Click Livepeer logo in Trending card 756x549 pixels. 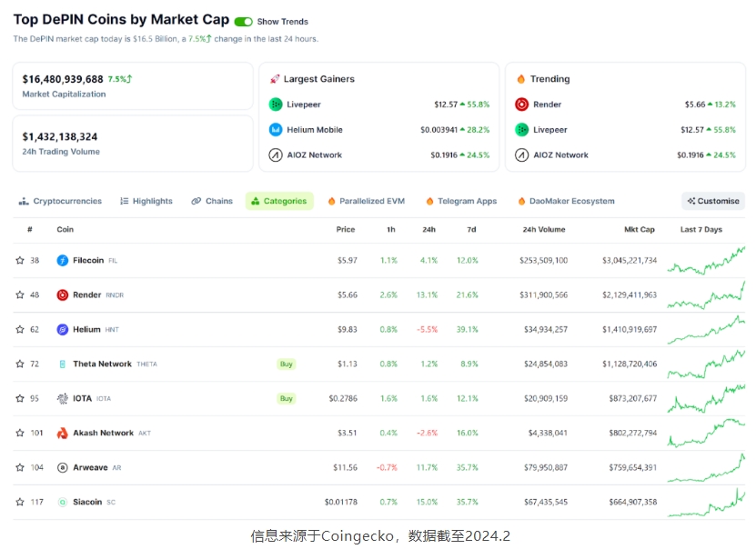pos(521,130)
